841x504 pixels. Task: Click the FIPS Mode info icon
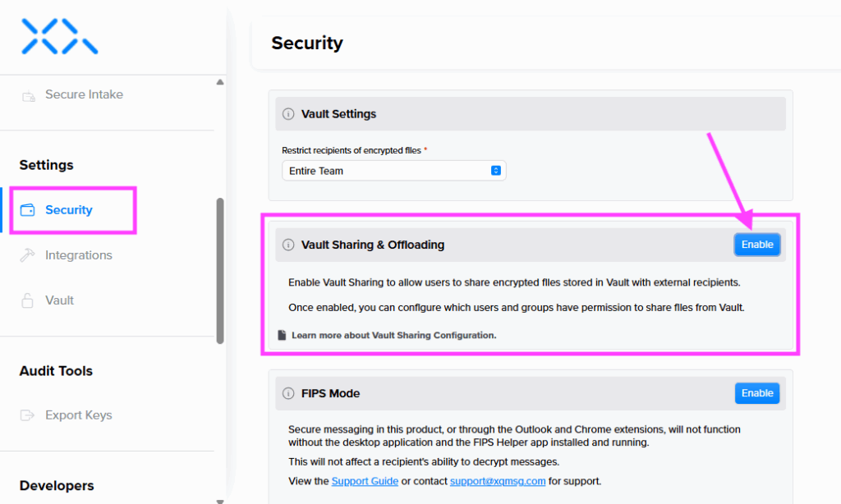[288, 393]
